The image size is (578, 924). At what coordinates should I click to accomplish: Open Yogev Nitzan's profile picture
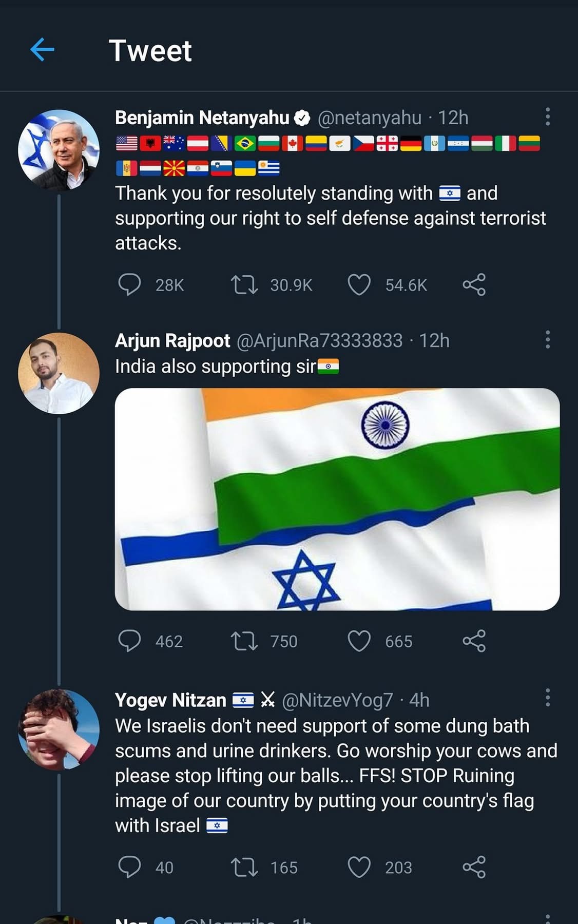[x=59, y=729]
